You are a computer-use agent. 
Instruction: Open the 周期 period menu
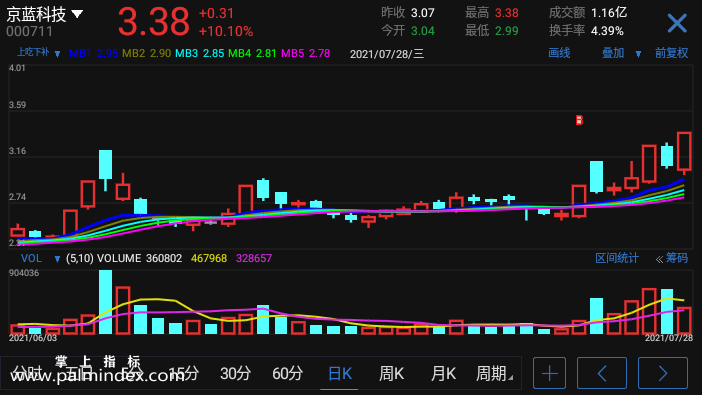pos(494,373)
